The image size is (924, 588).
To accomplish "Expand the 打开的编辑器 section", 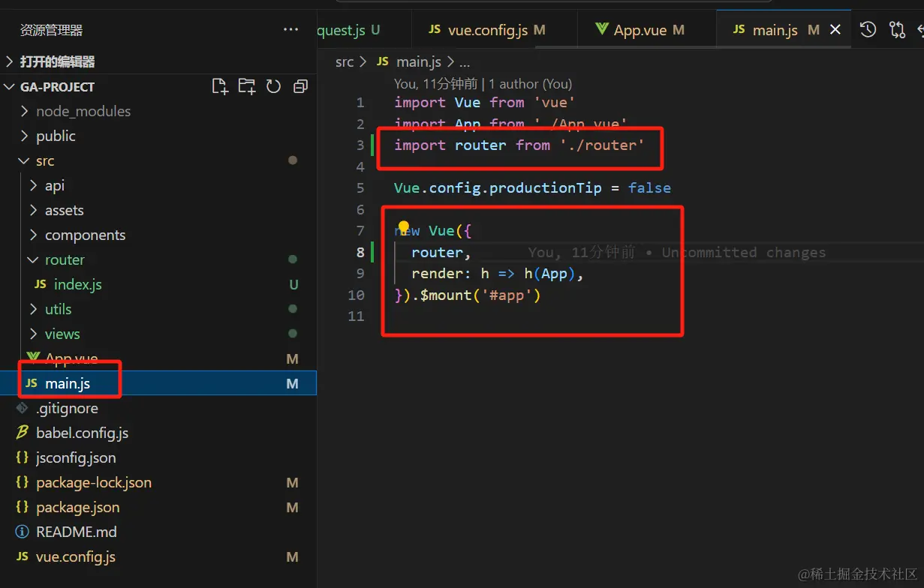I will [x=57, y=61].
